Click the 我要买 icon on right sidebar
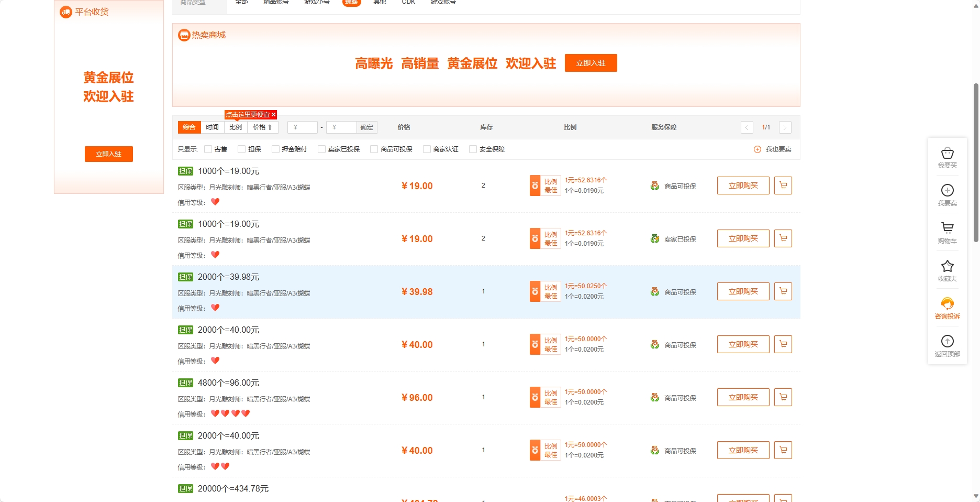980x502 pixels. 947,155
